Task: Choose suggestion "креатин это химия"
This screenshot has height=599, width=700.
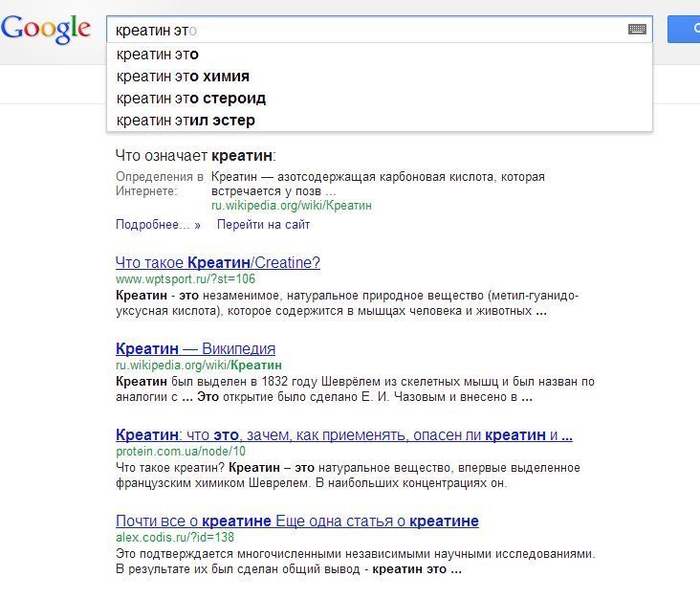Action: pyautogui.click(x=183, y=77)
